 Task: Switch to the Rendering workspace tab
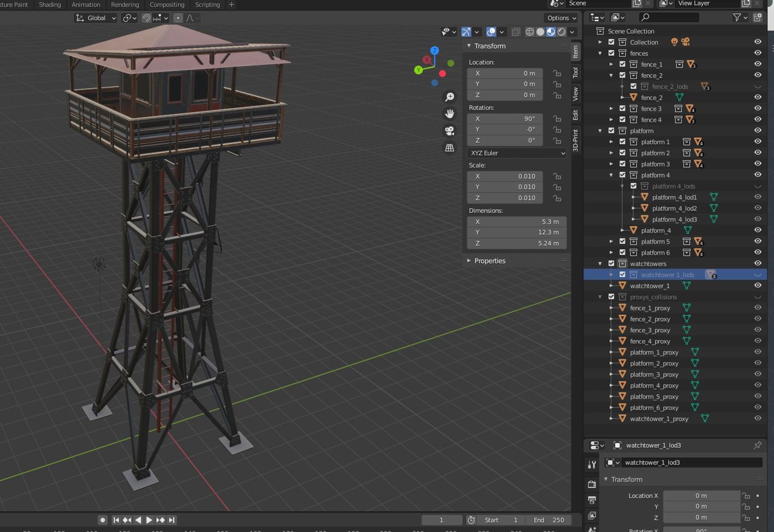pos(125,4)
